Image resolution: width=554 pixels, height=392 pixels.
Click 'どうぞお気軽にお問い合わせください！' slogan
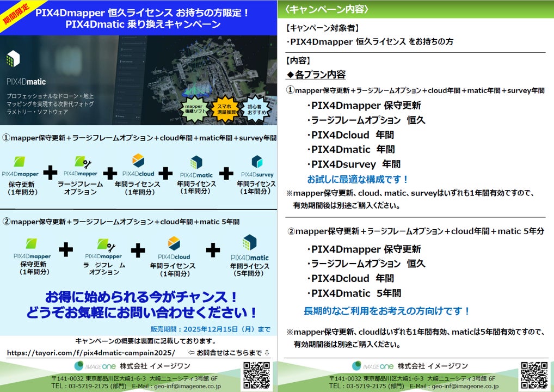(x=141, y=313)
